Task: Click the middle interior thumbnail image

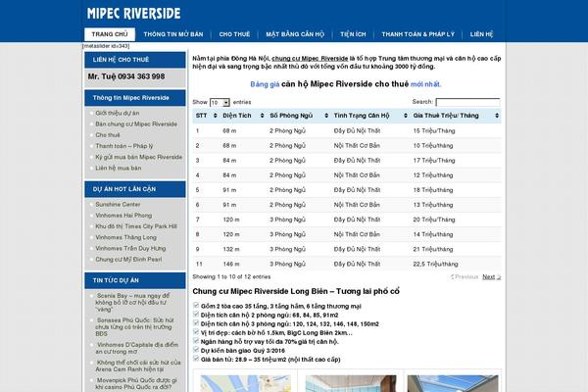Action: pos(351,383)
